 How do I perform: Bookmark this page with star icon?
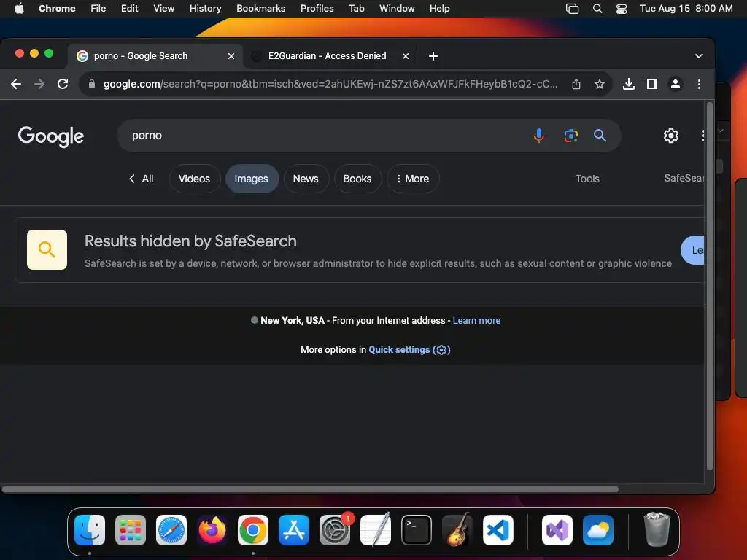[600, 85]
